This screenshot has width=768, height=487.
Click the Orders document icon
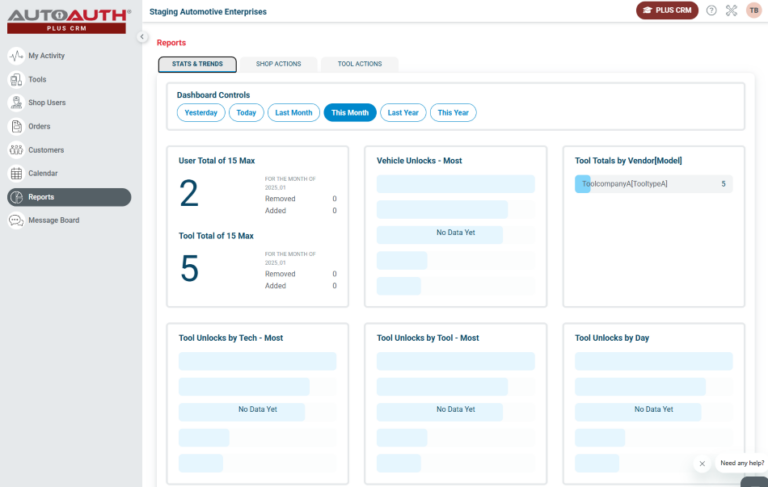point(16,126)
